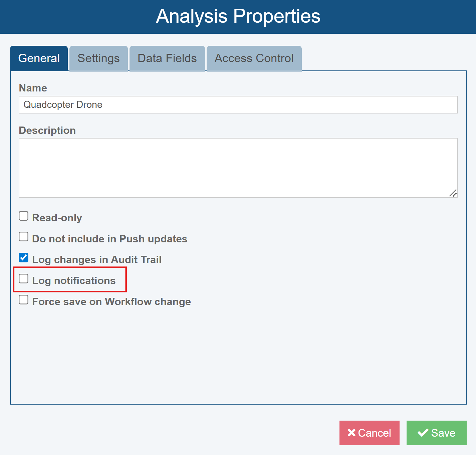Click the 'Read-only' label text
This screenshot has width=476, height=455.
click(57, 218)
